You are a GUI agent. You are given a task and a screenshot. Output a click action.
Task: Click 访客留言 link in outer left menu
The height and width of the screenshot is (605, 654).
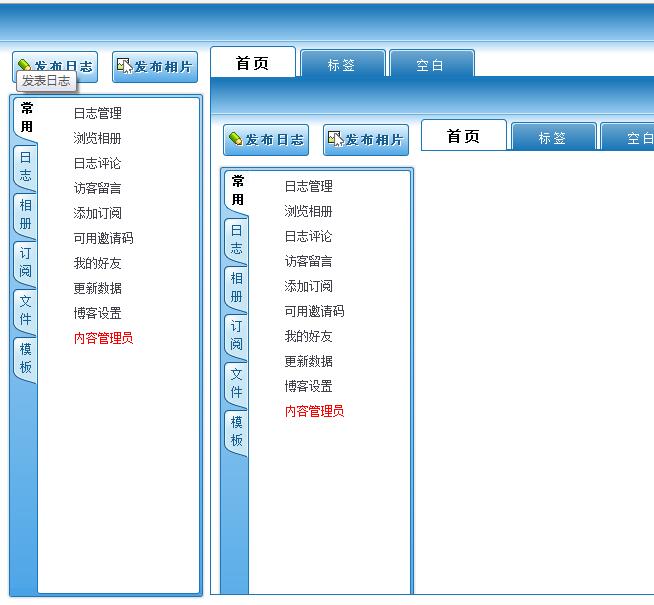pyautogui.click(x=97, y=188)
